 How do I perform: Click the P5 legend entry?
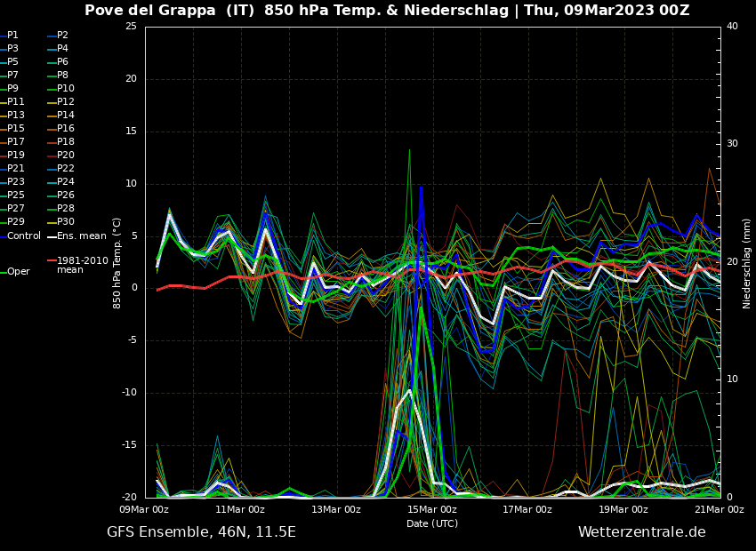[x=9, y=61]
